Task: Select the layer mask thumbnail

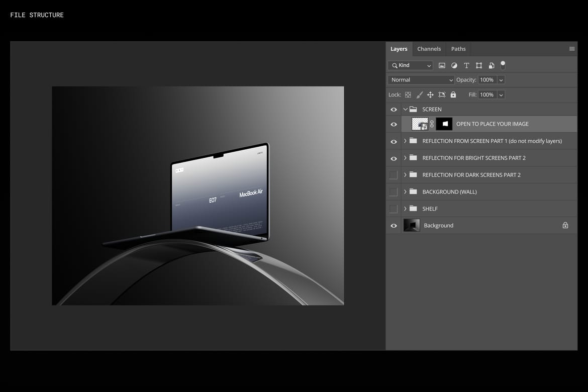Action: click(444, 124)
